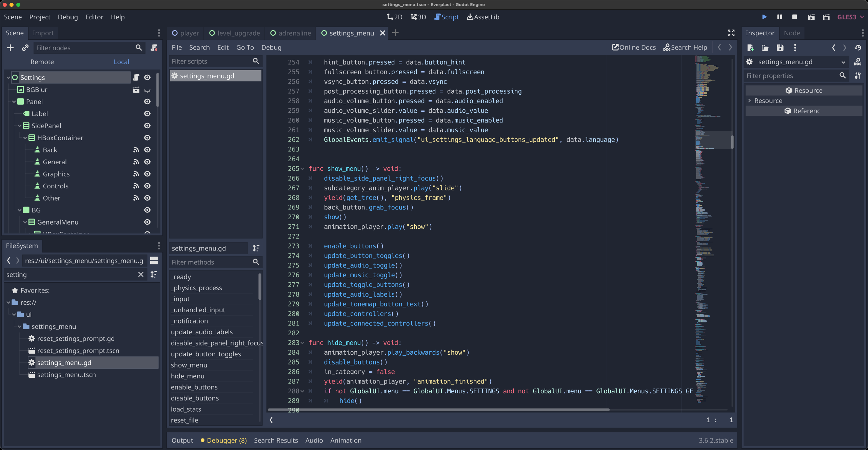Image resolution: width=868 pixels, height=450 pixels.
Task: Open script attached to Settings node
Action: pyautogui.click(x=136, y=77)
